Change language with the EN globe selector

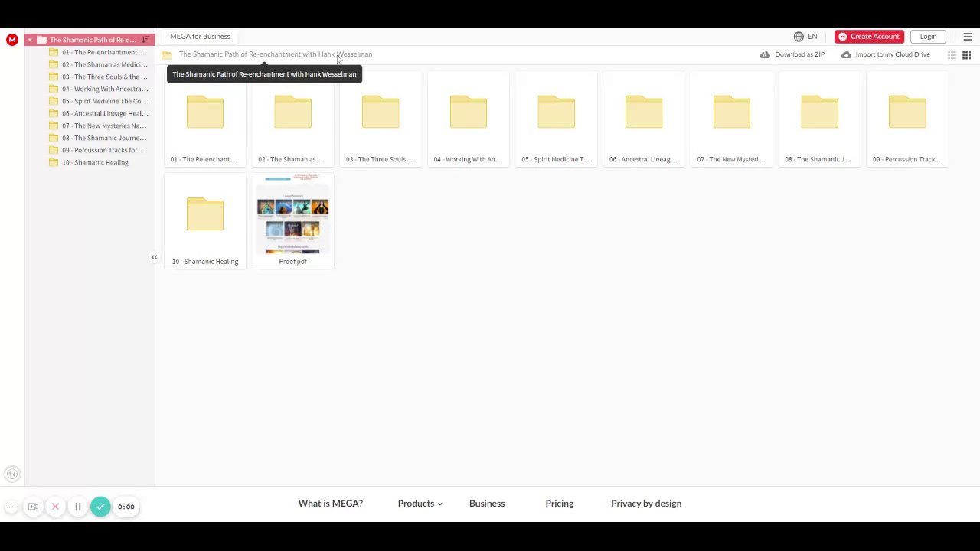pyautogui.click(x=805, y=37)
